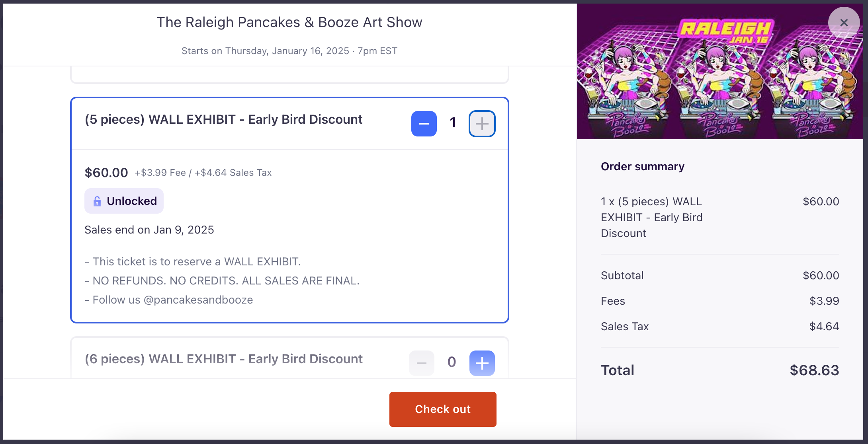The width and height of the screenshot is (868, 444).
Task: Click the Total amount $68.63
Action: pos(814,370)
